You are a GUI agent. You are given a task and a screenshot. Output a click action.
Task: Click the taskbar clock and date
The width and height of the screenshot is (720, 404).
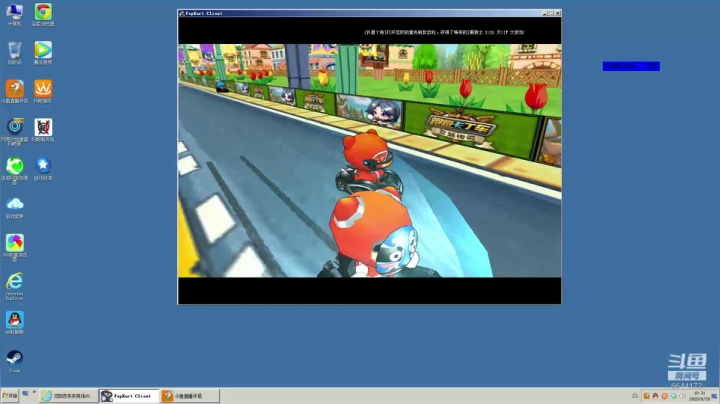coord(699,396)
